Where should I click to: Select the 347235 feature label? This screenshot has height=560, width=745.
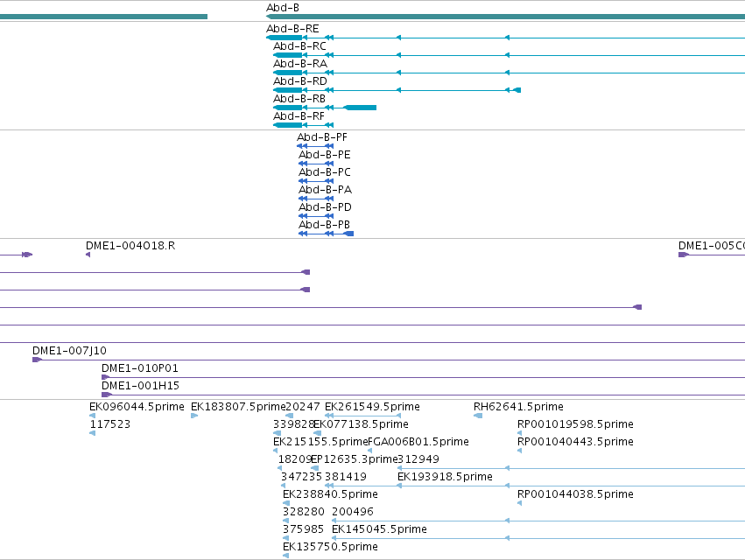[x=301, y=478]
